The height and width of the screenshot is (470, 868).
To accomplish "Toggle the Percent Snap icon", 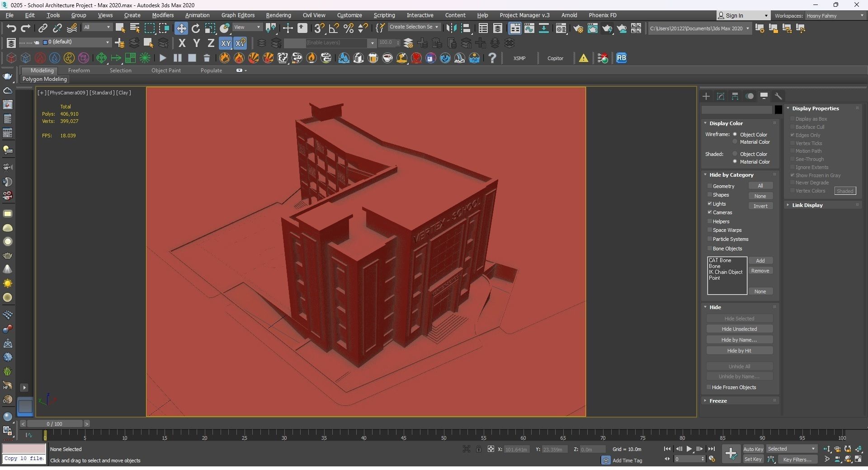I will (349, 28).
